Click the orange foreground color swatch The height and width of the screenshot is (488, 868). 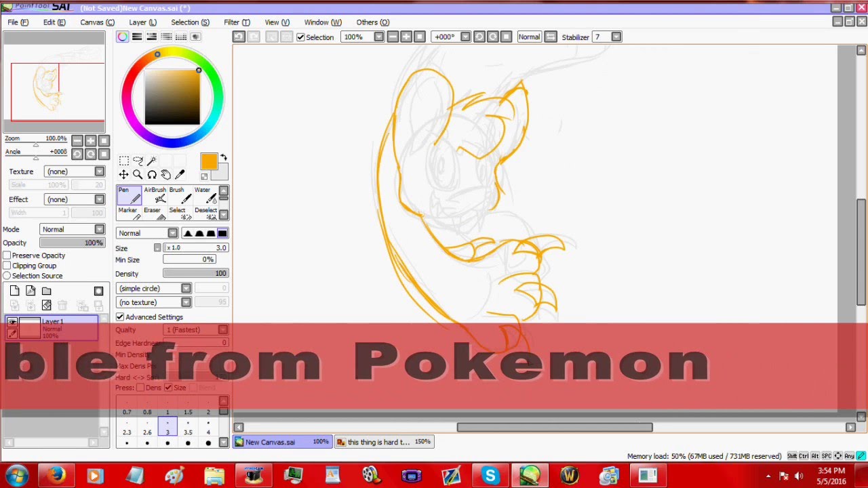point(208,161)
